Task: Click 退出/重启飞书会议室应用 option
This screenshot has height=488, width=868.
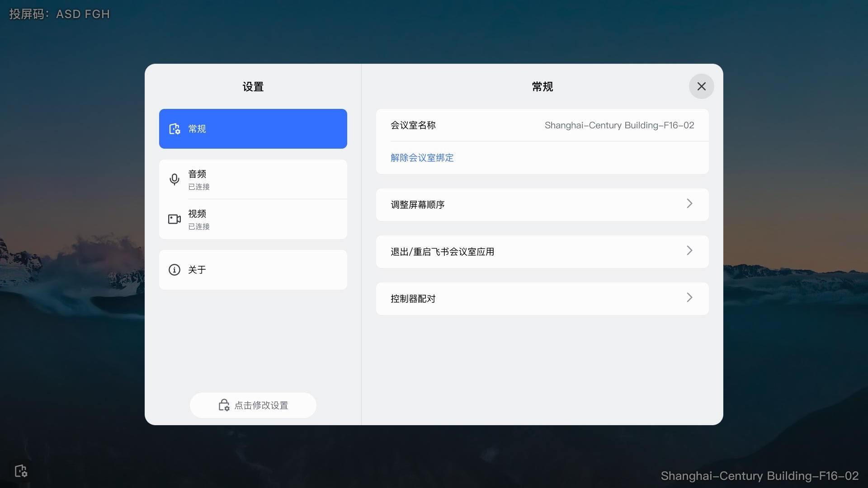Action: [542, 252]
